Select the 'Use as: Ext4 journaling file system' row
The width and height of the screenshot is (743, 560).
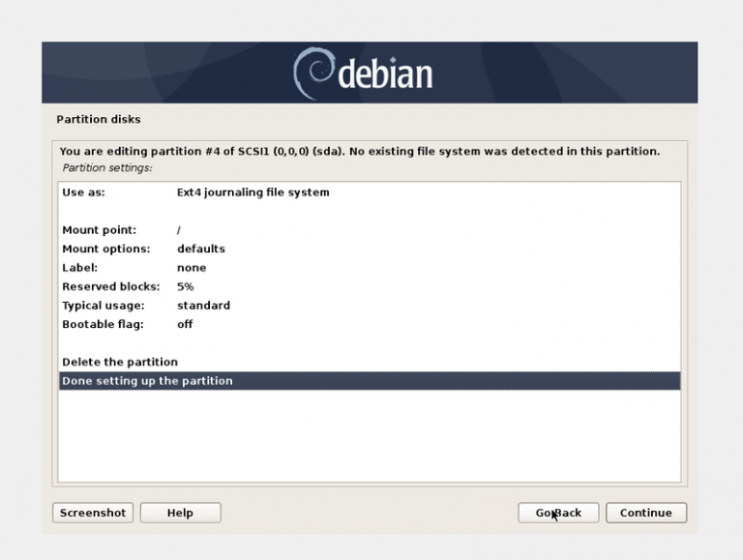[370, 192]
